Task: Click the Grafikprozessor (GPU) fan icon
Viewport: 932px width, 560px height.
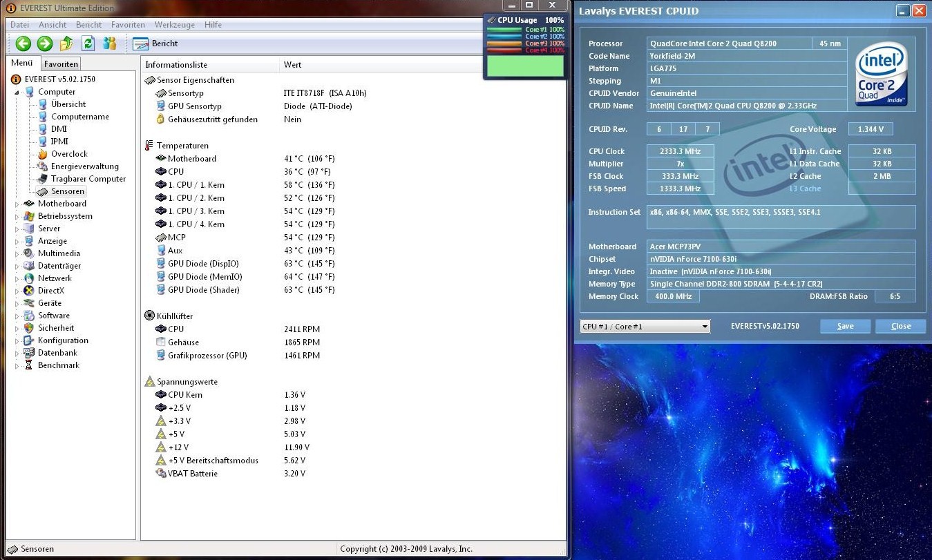Action: point(161,356)
